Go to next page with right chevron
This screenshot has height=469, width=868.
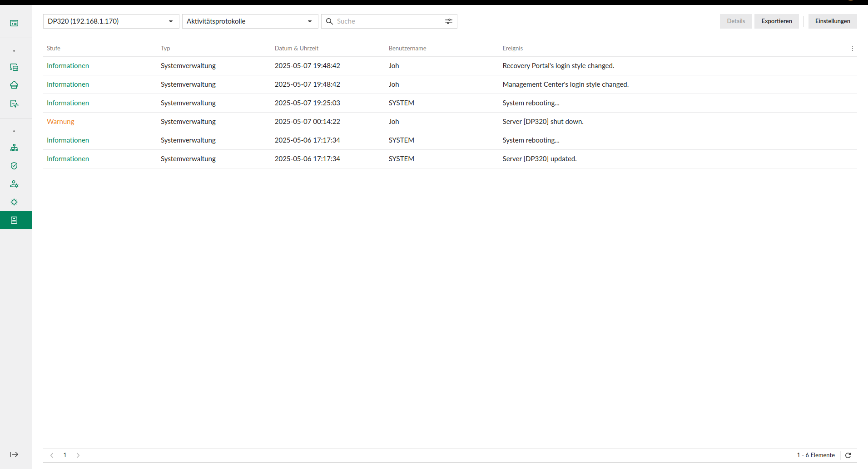point(78,455)
